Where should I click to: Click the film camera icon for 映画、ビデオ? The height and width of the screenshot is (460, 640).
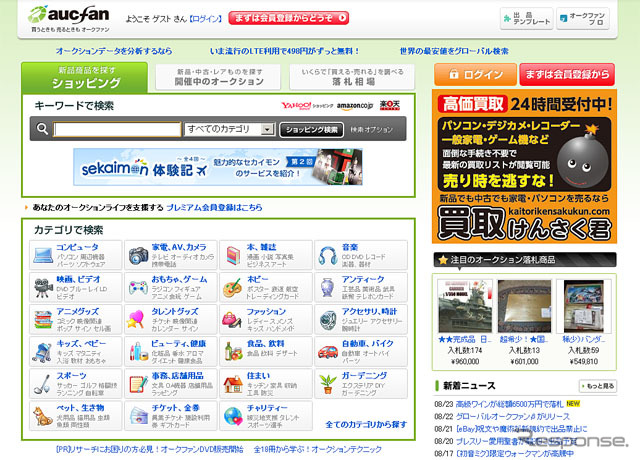tap(43, 287)
